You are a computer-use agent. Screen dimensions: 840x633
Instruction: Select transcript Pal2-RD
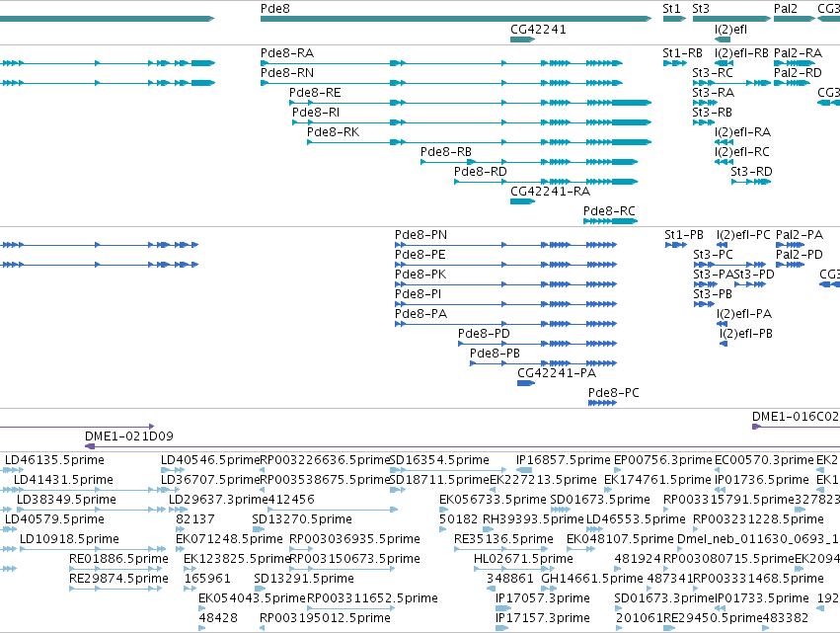point(793,83)
